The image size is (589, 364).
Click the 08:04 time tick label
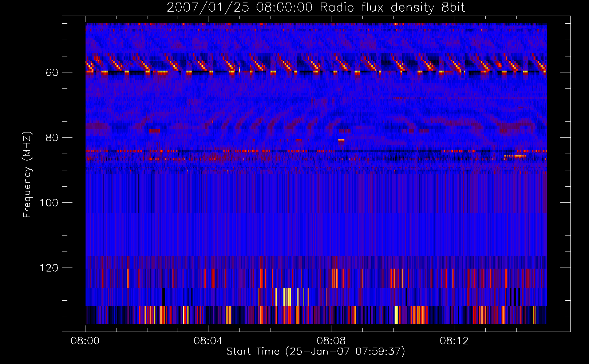coord(208,341)
